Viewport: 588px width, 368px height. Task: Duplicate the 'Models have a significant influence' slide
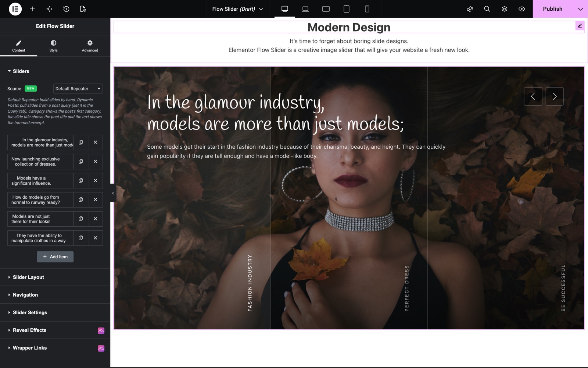click(x=81, y=181)
